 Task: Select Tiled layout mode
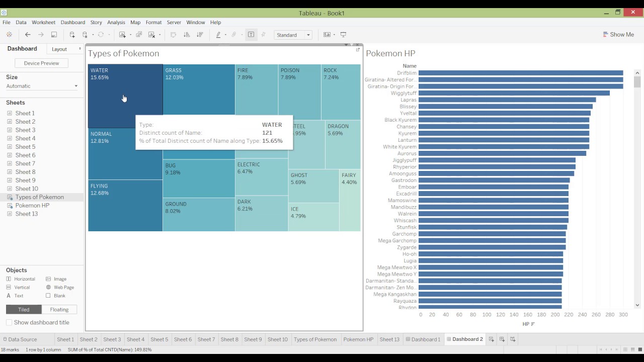pos(24,310)
